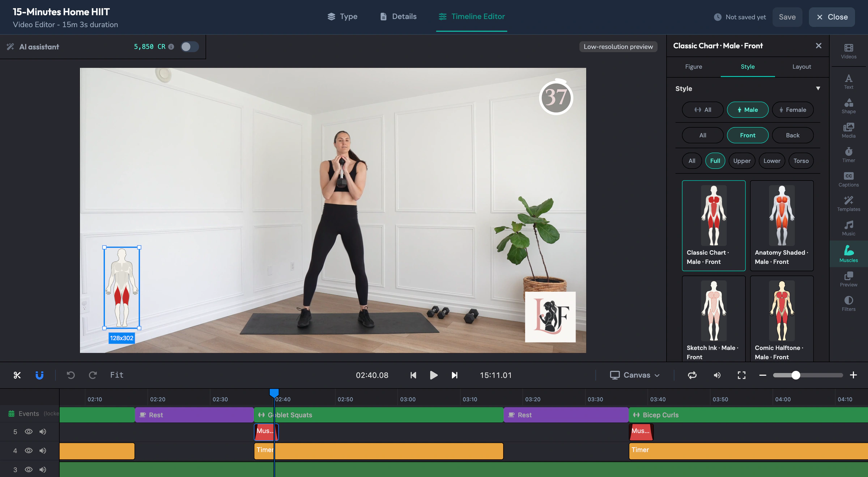Open the Timer panel in sidebar

pyautogui.click(x=848, y=155)
